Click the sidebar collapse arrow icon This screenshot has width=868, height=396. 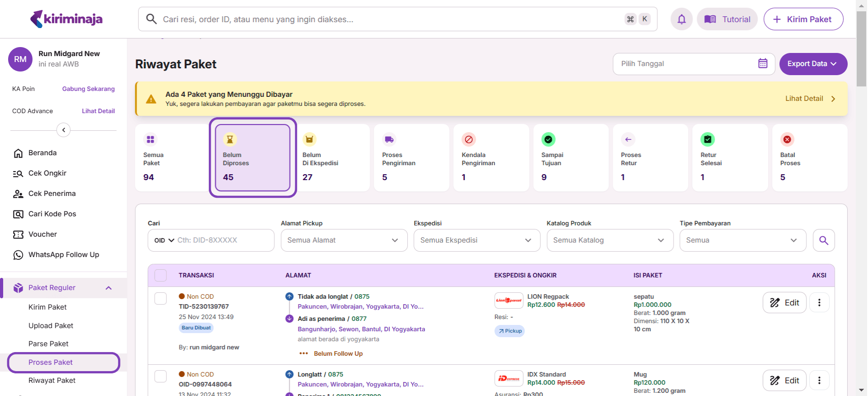[64, 130]
